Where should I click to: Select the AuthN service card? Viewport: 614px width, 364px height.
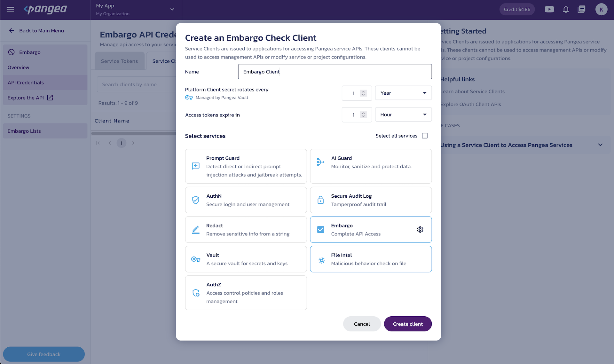pyautogui.click(x=246, y=200)
